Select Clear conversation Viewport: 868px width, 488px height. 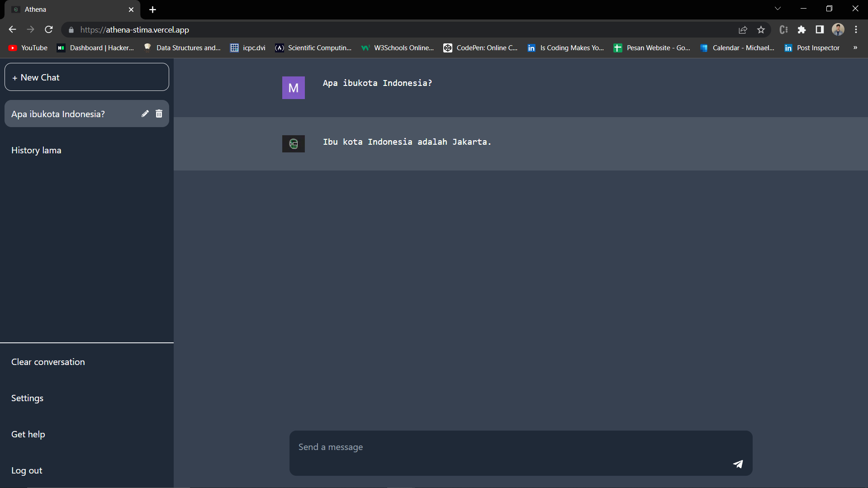point(47,361)
